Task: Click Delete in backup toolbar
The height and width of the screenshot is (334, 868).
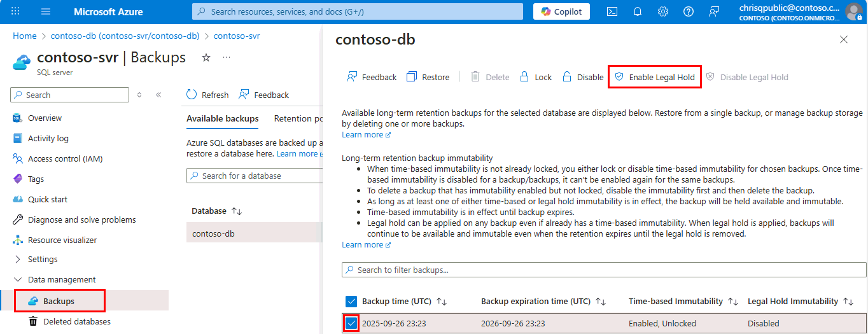Action: pyautogui.click(x=489, y=77)
